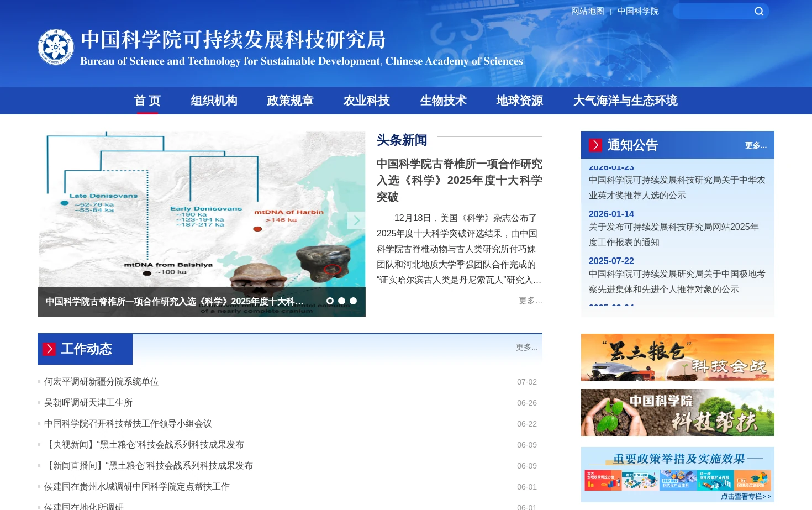Image resolution: width=812 pixels, height=510 pixels.
Task: Go to 农业科技 section
Action: click(367, 101)
